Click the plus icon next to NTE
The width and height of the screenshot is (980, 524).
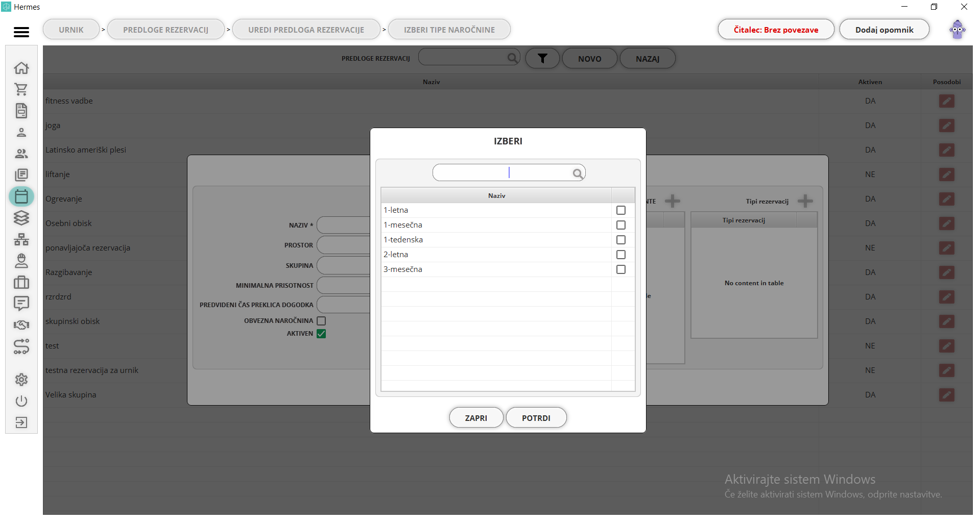coord(673,201)
